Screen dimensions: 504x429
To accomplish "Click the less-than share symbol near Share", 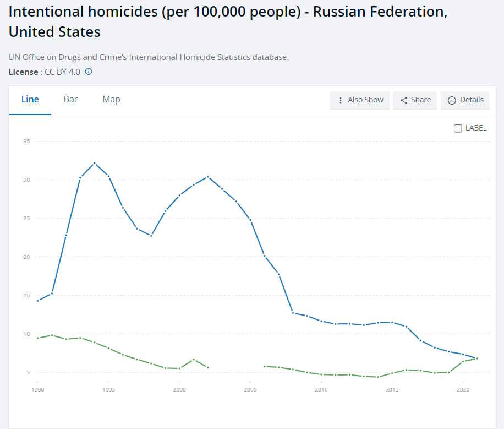I will pyautogui.click(x=403, y=100).
